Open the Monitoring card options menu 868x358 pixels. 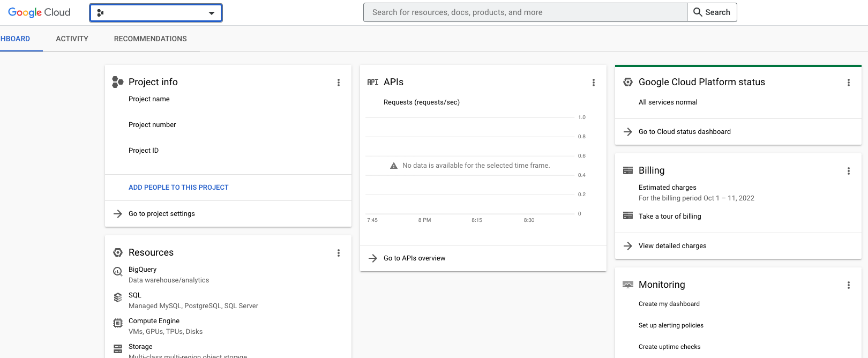pos(848,285)
